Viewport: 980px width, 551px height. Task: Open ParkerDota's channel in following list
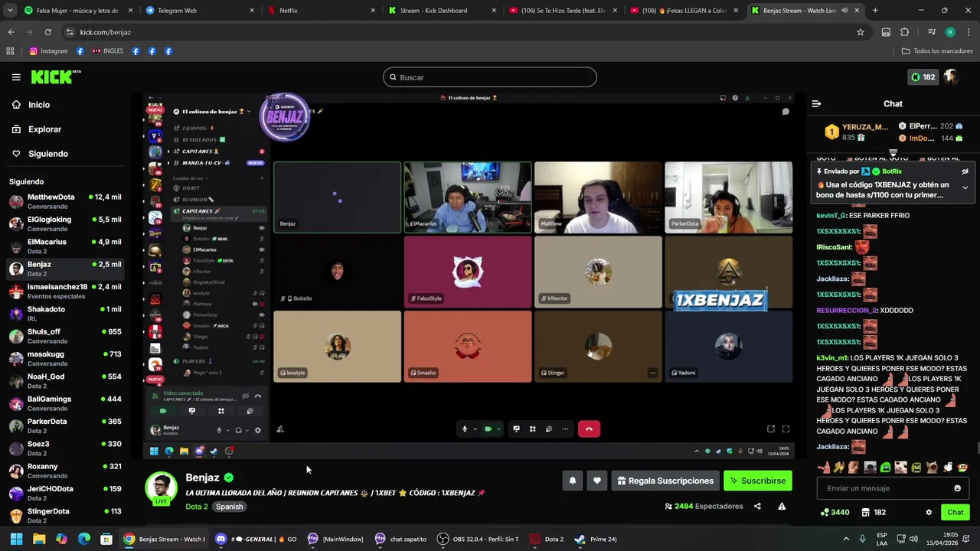pyautogui.click(x=65, y=425)
